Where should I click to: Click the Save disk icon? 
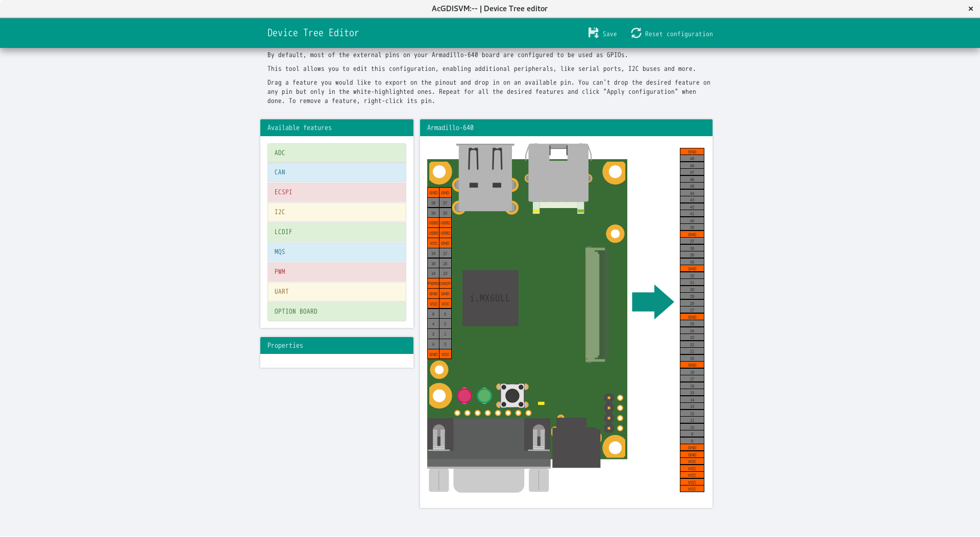click(593, 33)
